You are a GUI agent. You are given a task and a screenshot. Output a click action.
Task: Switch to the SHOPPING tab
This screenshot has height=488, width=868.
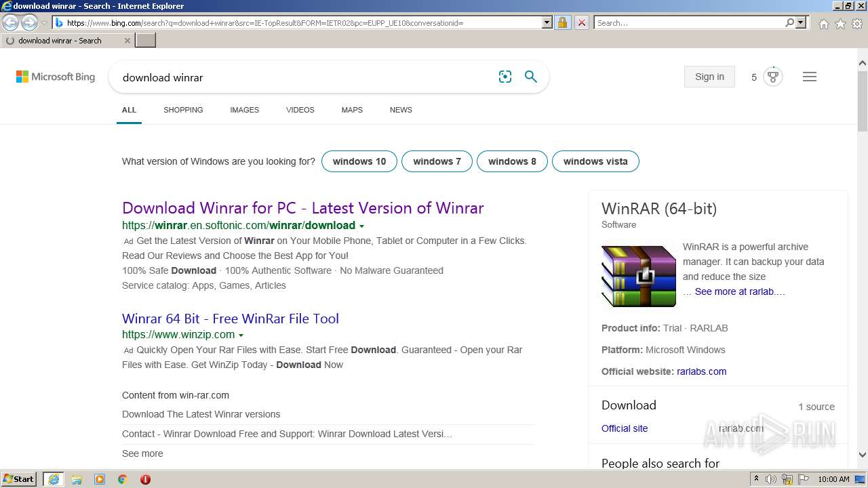(x=183, y=110)
